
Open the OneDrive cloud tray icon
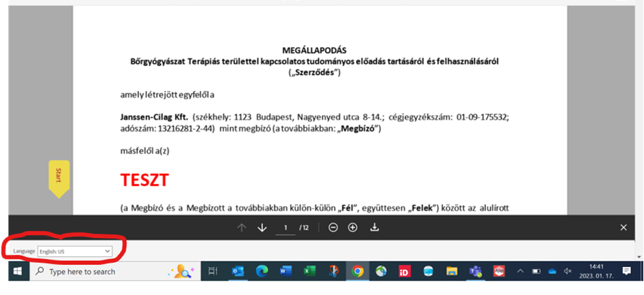coord(552,271)
